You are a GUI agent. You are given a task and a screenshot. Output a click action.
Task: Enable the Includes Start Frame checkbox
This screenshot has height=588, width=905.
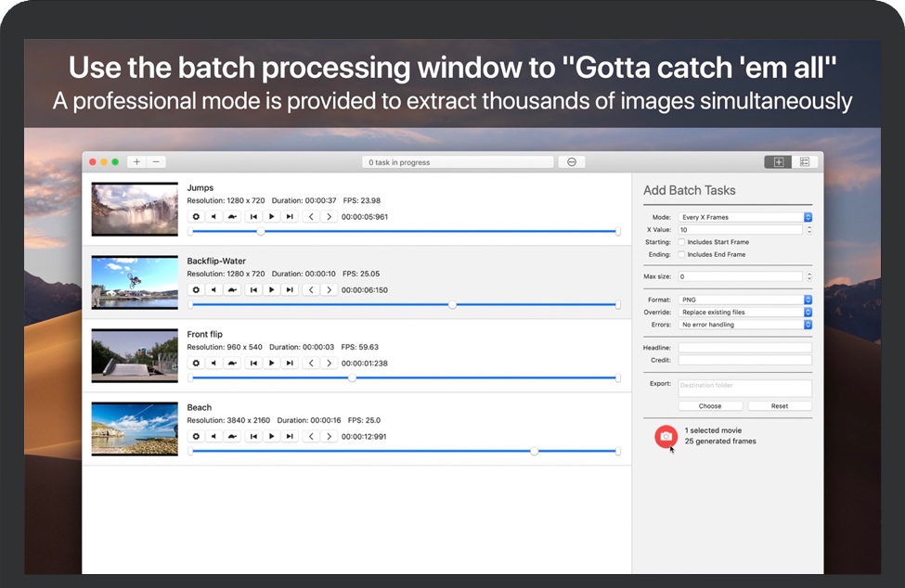tap(681, 242)
